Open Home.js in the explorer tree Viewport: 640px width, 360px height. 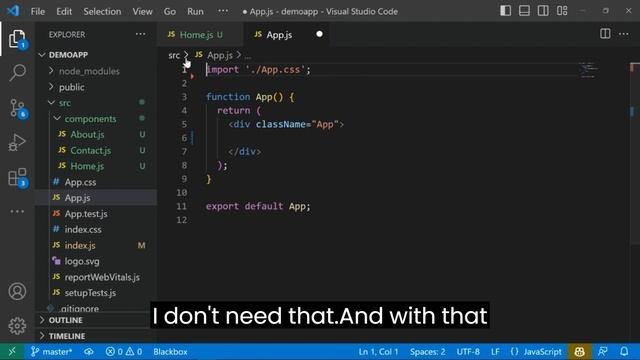coord(87,166)
